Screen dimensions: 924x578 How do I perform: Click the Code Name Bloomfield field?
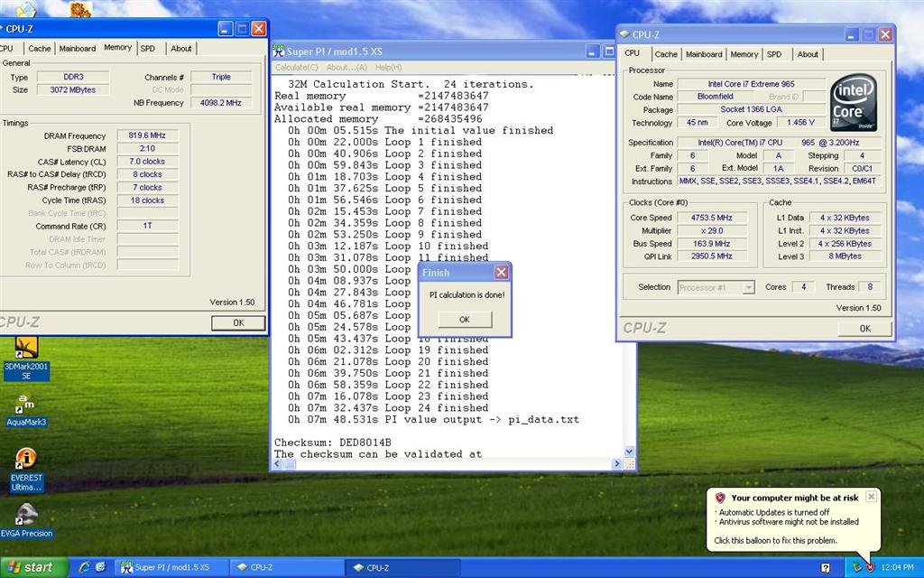(x=715, y=96)
